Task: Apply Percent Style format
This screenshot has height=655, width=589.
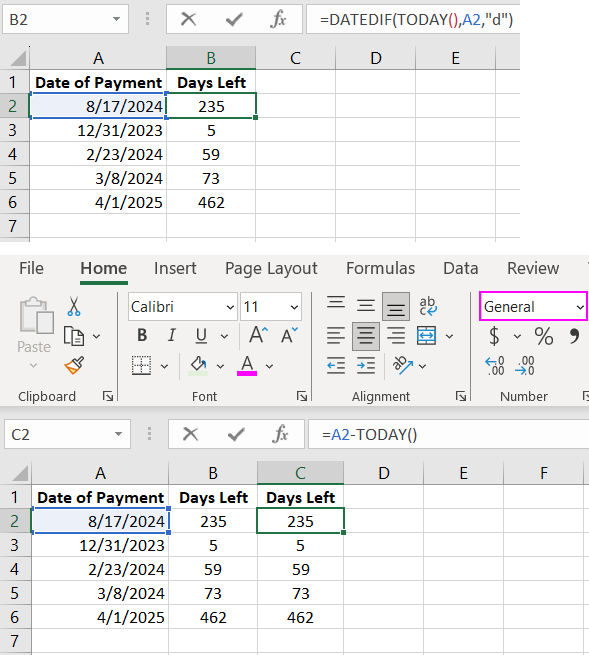Action: pyautogui.click(x=543, y=336)
